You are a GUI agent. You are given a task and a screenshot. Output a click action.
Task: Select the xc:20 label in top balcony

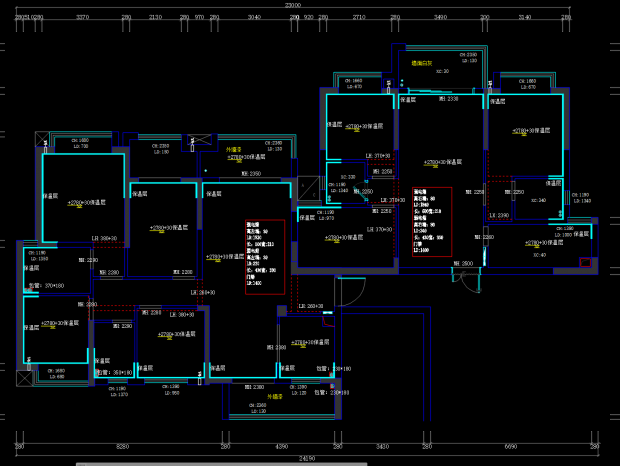[x=443, y=71]
